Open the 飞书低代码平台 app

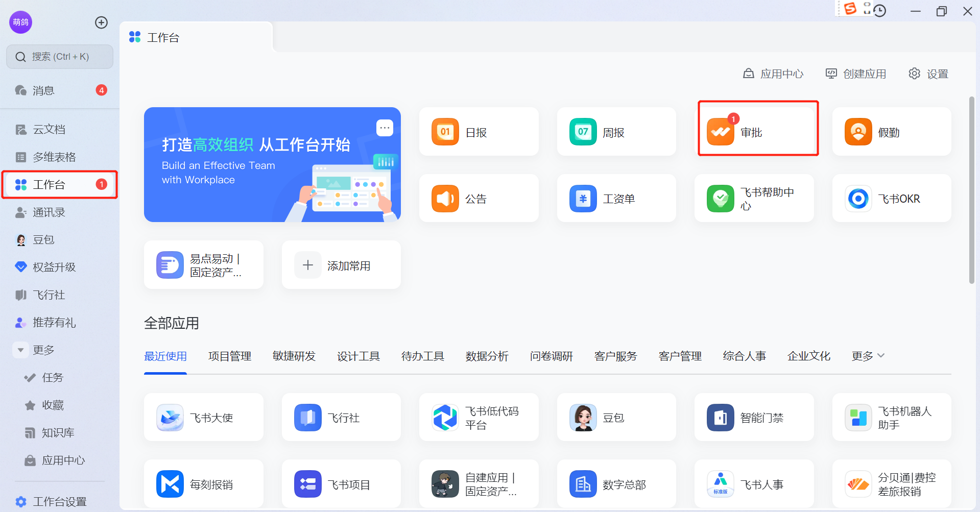(x=479, y=417)
